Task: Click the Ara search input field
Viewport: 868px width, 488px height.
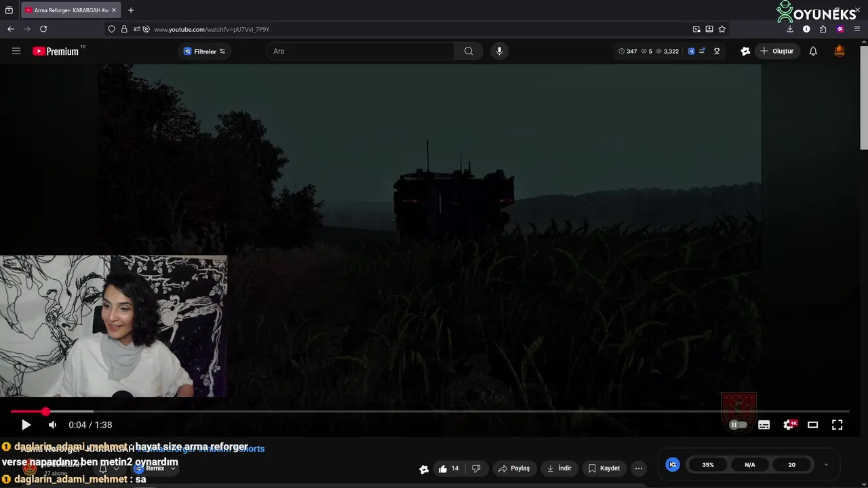Action: [x=361, y=52]
